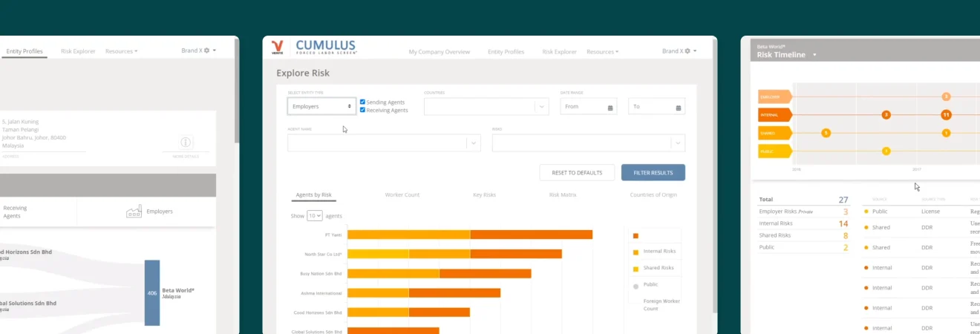Image resolution: width=980 pixels, height=334 pixels.
Task: Toggle Internal Risks legend item
Action: point(636,252)
